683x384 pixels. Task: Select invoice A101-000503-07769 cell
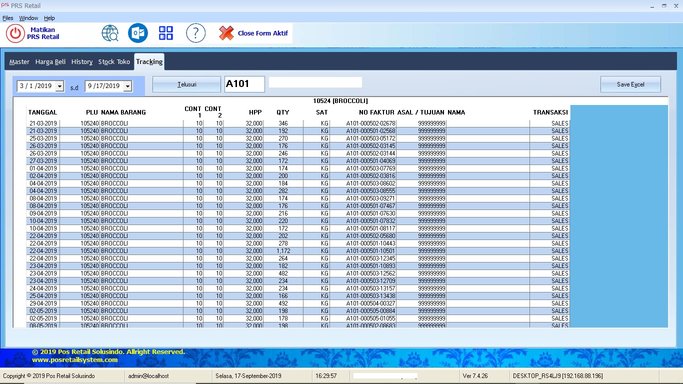click(x=371, y=168)
